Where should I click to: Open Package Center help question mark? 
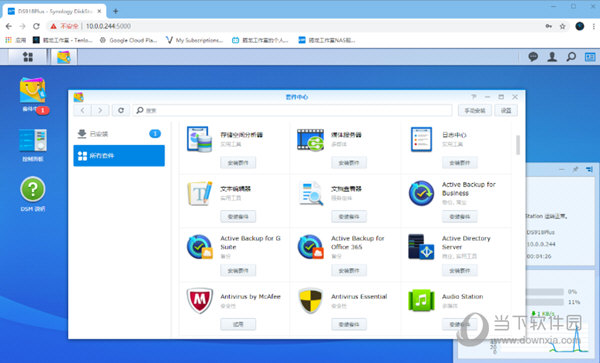pyautogui.click(x=474, y=97)
